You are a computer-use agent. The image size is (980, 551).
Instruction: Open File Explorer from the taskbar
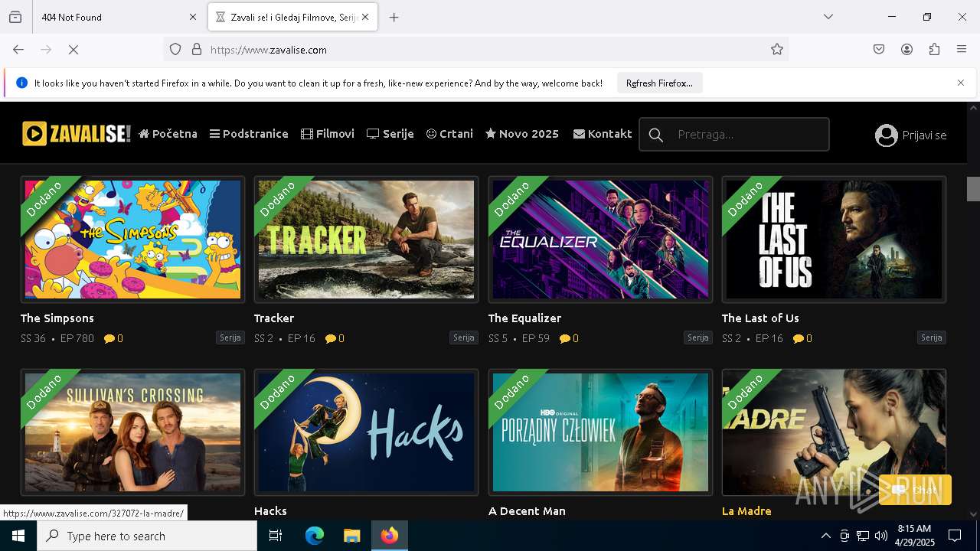tap(351, 536)
